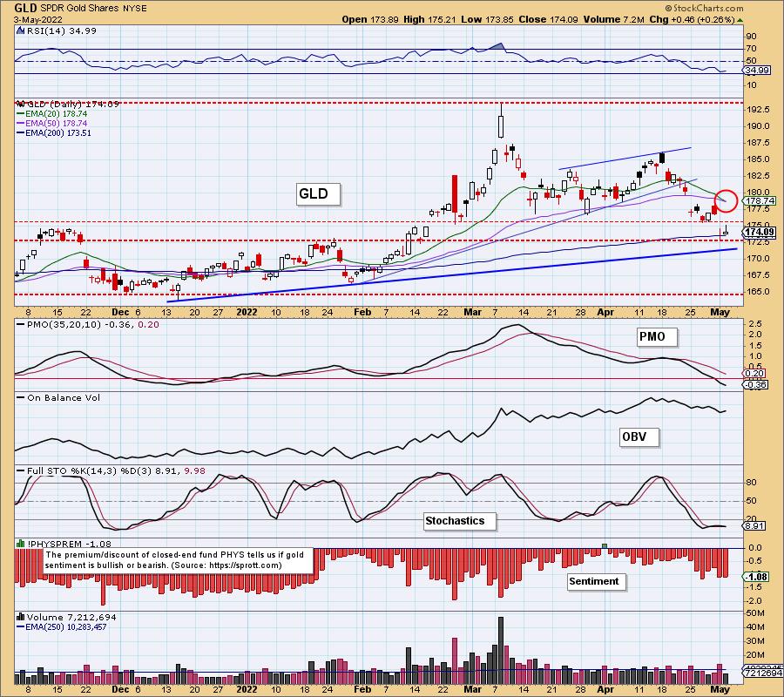
Task: Click the 0.20 PMO signal value tag
Action: tap(754, 374)
